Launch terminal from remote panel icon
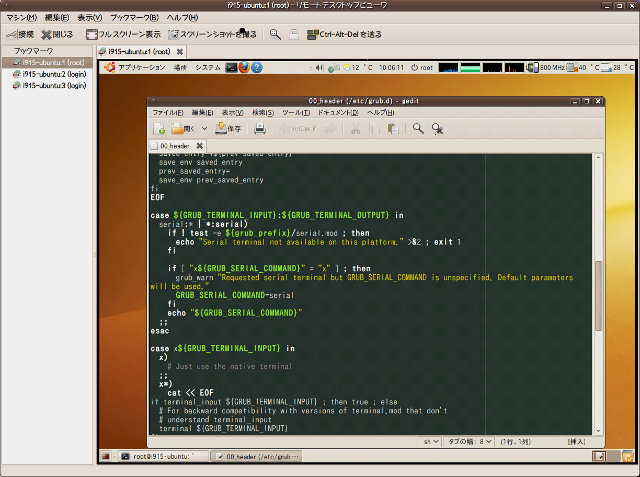This screenshot has width=640, height=477. [231, 67]
